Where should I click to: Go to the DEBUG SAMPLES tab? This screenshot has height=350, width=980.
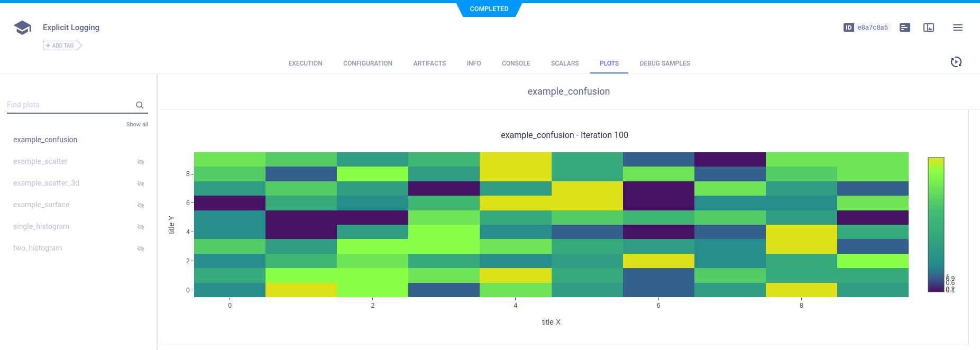664,63
